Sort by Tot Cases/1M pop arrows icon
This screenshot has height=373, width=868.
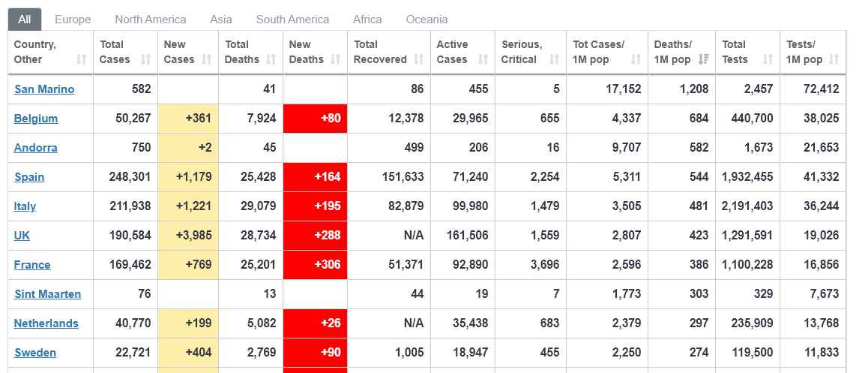[636, 59]
